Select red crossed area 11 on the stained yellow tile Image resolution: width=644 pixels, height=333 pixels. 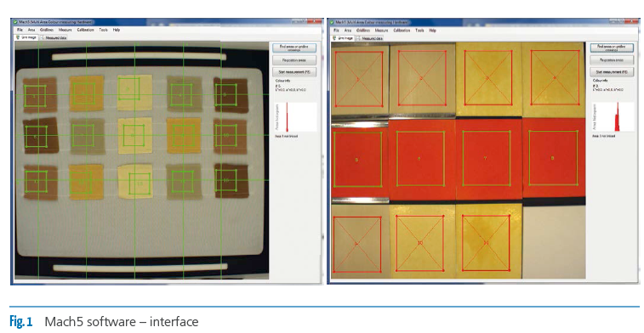[x=487, y=243]
